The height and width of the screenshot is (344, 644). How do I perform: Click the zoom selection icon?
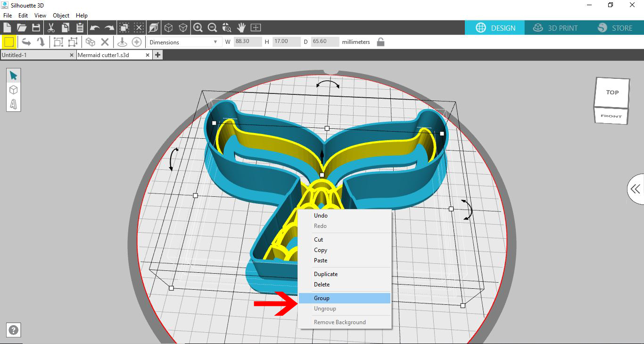tap(227, 27)
